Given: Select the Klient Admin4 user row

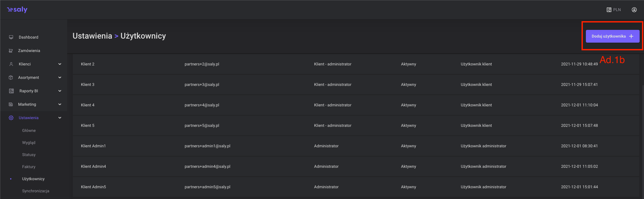Looking at the screenshot, I should pyautogui.click(x=93, y=166).
